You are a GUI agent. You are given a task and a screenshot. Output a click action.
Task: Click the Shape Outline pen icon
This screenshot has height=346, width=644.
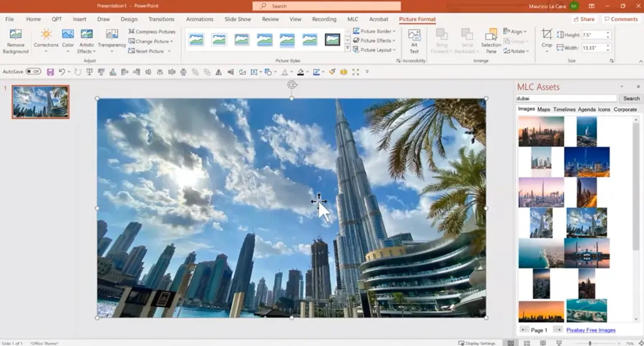316,72
